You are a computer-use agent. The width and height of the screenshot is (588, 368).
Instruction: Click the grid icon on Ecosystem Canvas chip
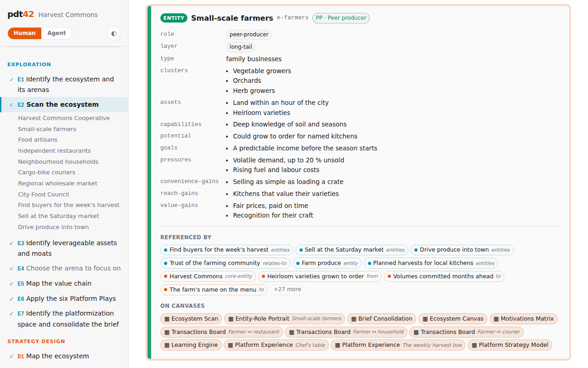[x=425, y=319]
